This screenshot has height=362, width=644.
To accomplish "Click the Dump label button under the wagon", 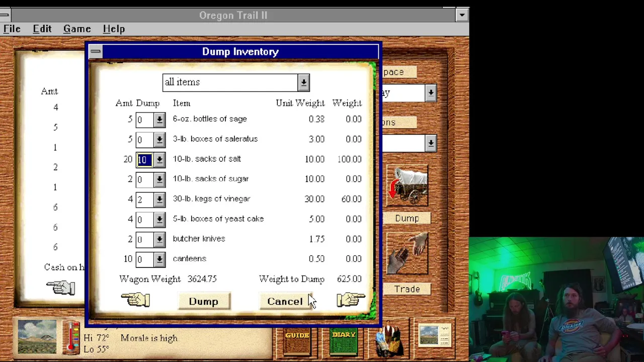I will (407, 218).
